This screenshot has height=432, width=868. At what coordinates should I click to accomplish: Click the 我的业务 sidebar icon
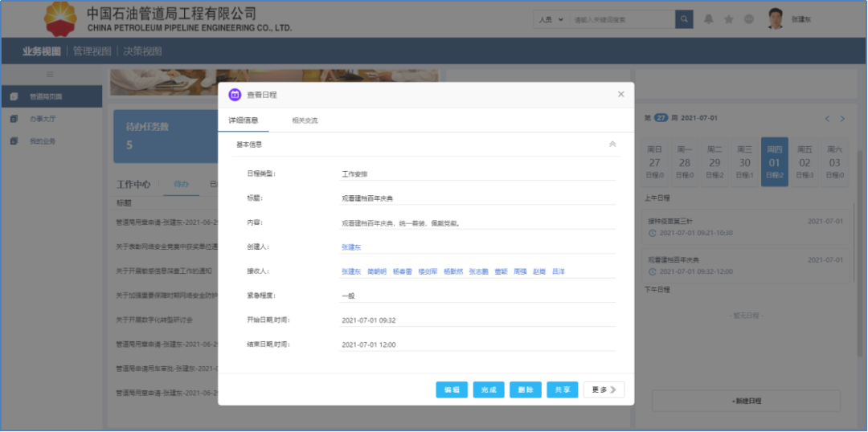point(14,141)
